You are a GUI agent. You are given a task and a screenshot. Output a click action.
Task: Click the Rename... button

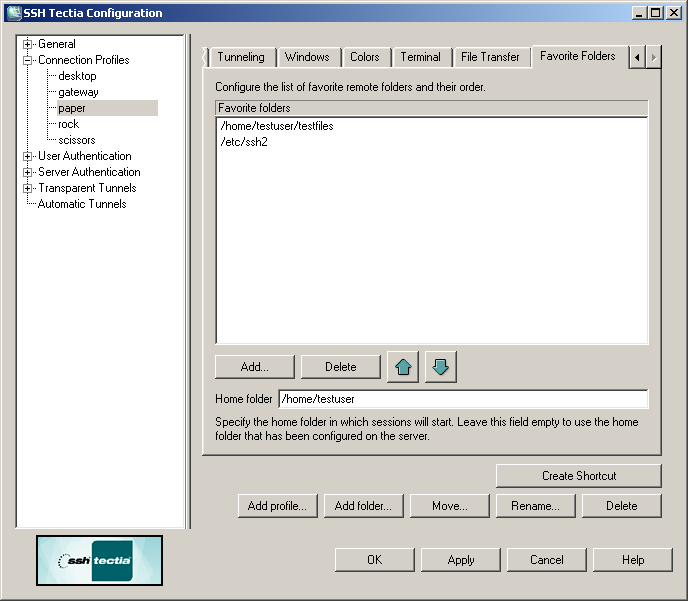coord(535,506)
